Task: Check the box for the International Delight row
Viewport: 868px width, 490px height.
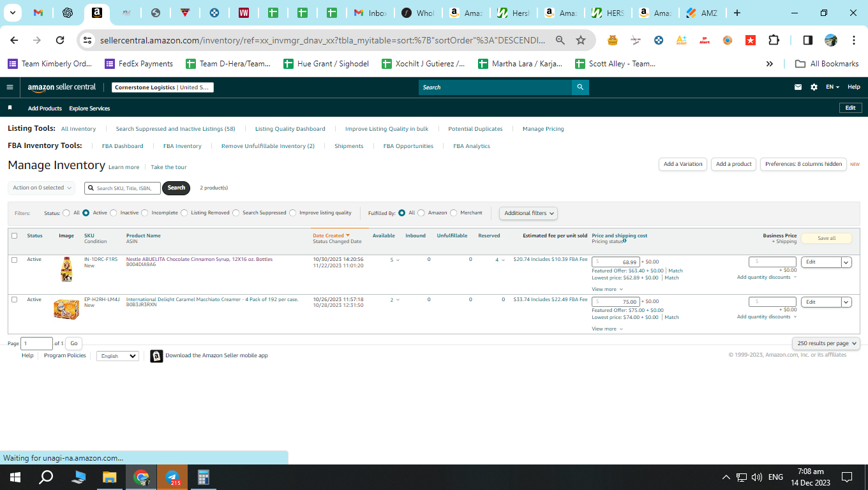Action: pos(14,299)
